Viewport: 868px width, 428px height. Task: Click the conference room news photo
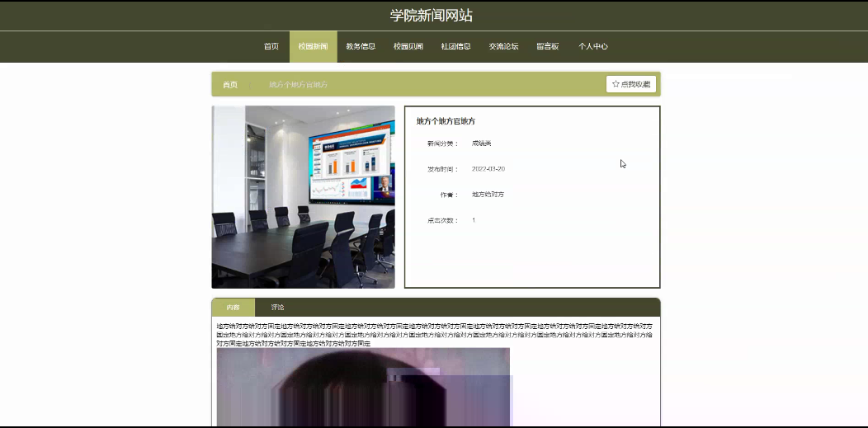(x=304, y=197)
